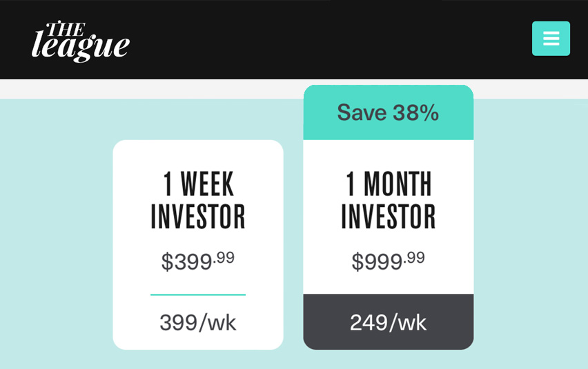Select the 1 Week Investor card
The width and height of the screenshot is (588, 369).
(x=198, y=245)
